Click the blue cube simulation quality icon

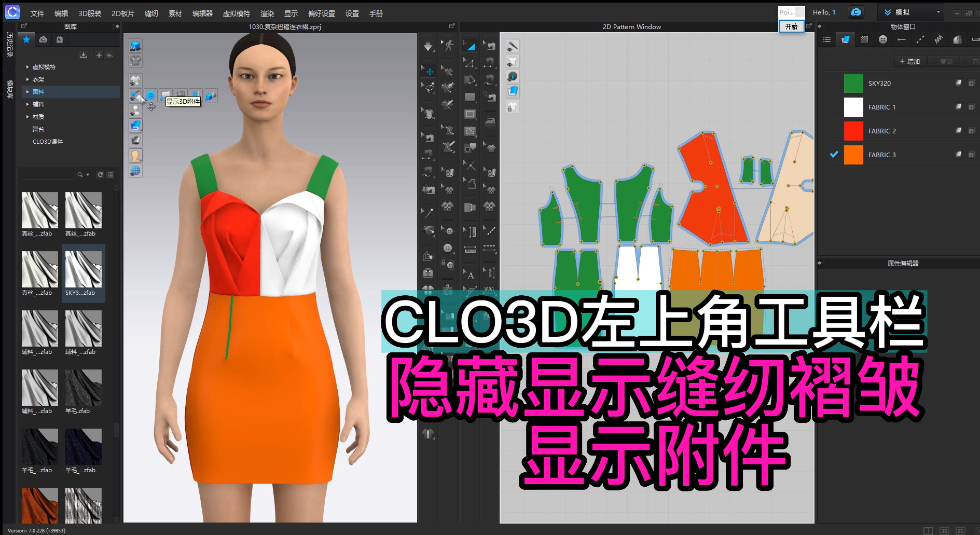[x=135, y=46]
